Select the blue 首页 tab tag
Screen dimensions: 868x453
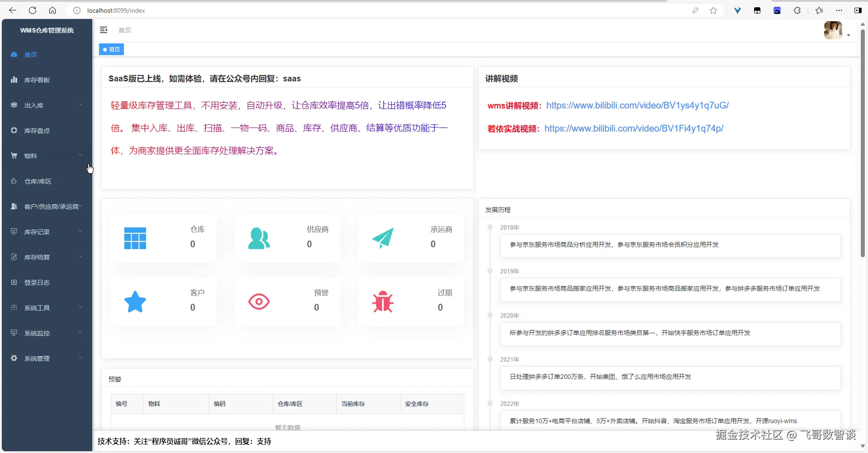111,49
